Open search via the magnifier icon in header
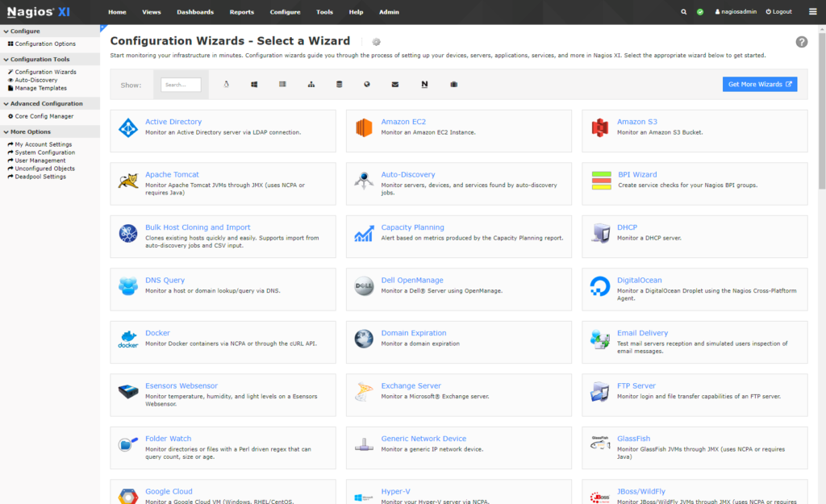This screenshot has height=504, width=826. click(684, 11)
